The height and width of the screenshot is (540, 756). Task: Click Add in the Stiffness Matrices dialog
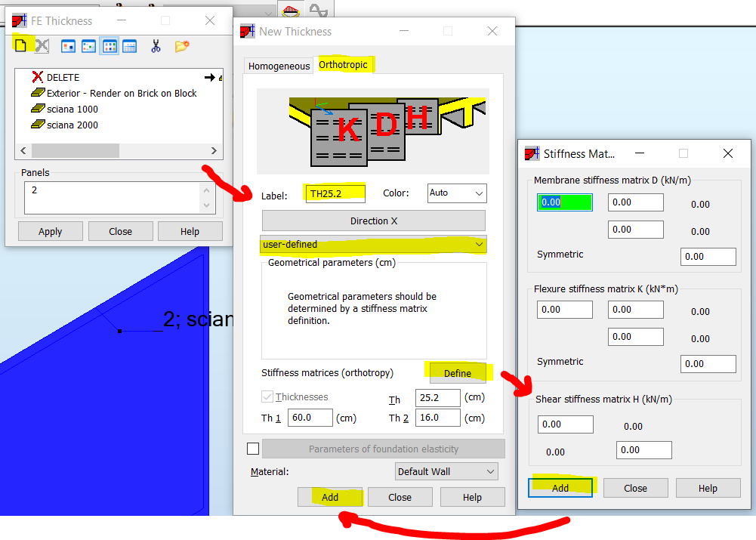560,487
